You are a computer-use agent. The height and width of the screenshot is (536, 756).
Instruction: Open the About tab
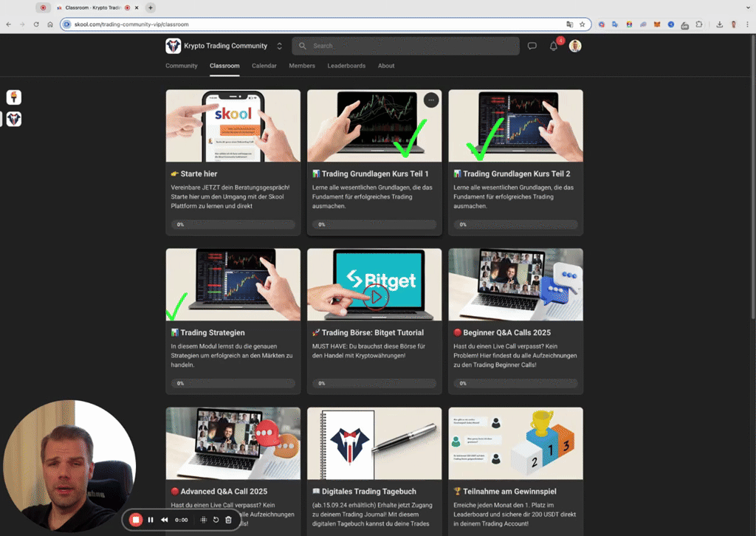[x=385, y=66]
